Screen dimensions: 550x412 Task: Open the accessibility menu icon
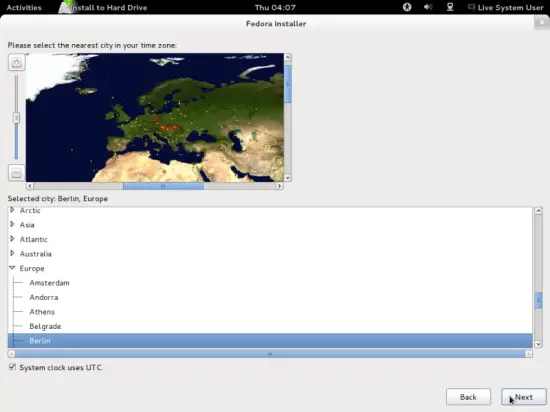pos(407,7)
